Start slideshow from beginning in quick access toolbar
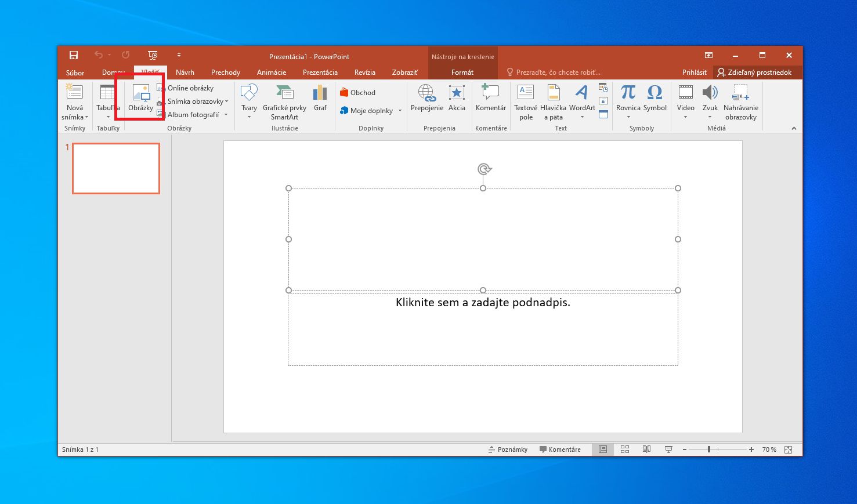 [153, 55]
